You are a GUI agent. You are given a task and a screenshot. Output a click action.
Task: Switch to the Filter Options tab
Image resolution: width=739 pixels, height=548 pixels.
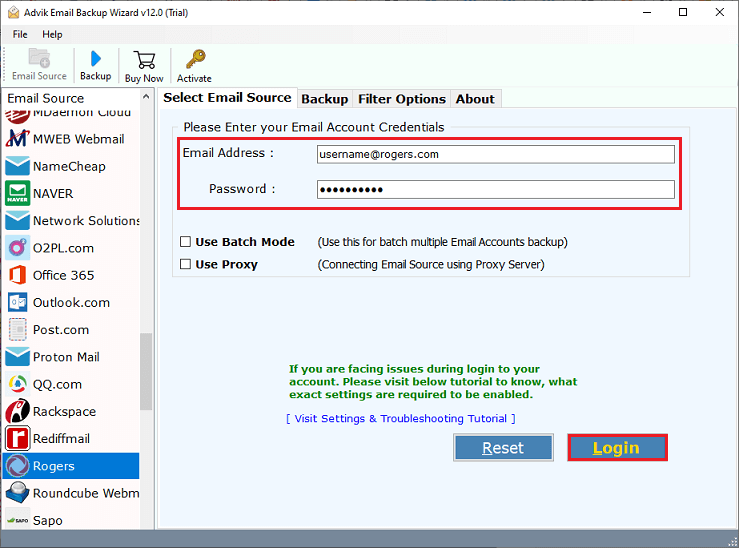coord(402,99)
